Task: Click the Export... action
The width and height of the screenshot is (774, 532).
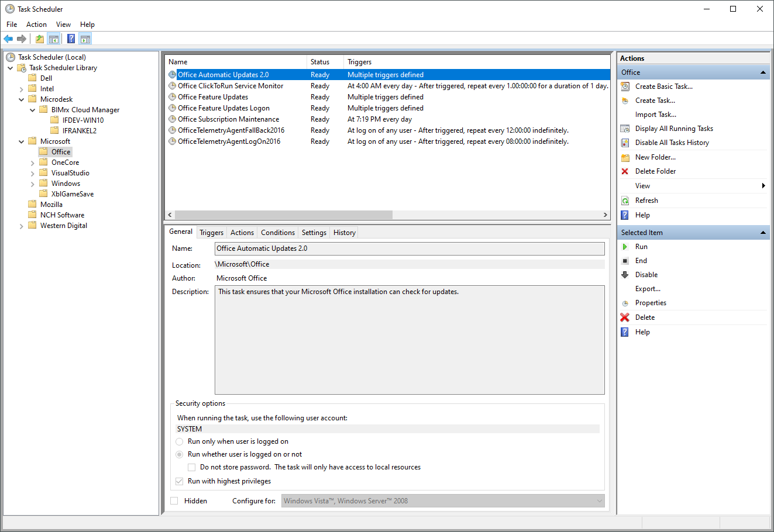Action: [x=648, y=289]
